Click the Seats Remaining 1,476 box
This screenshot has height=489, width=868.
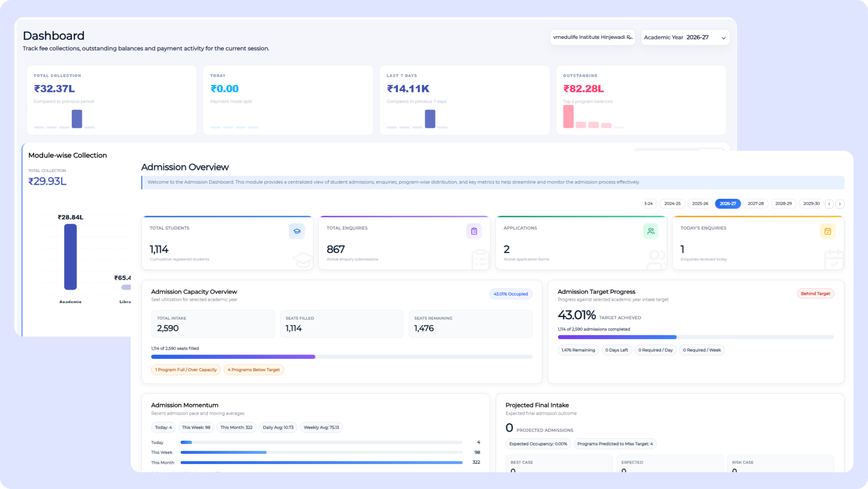(470, 324)
